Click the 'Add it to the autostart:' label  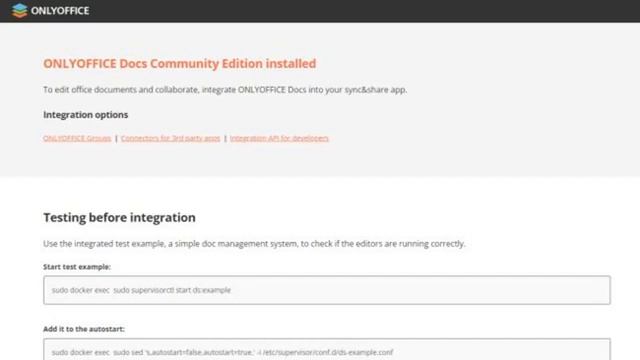point(84,329)
